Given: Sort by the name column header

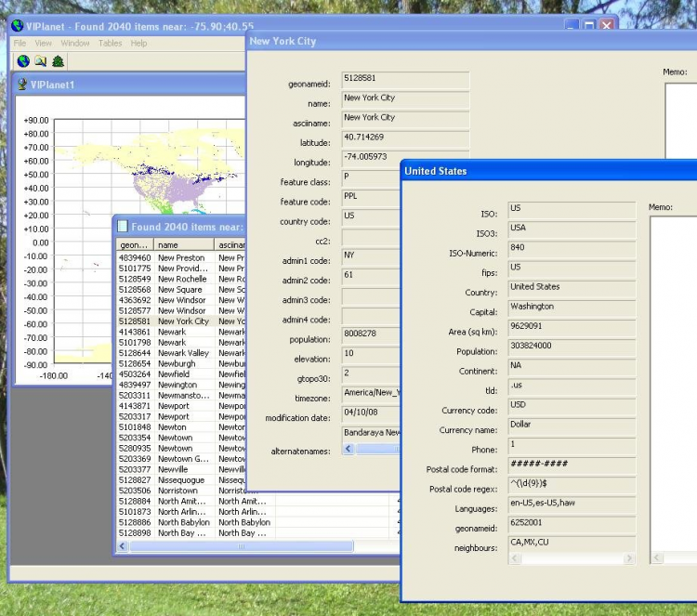Looking at the screenshot, I should [183, 244].
